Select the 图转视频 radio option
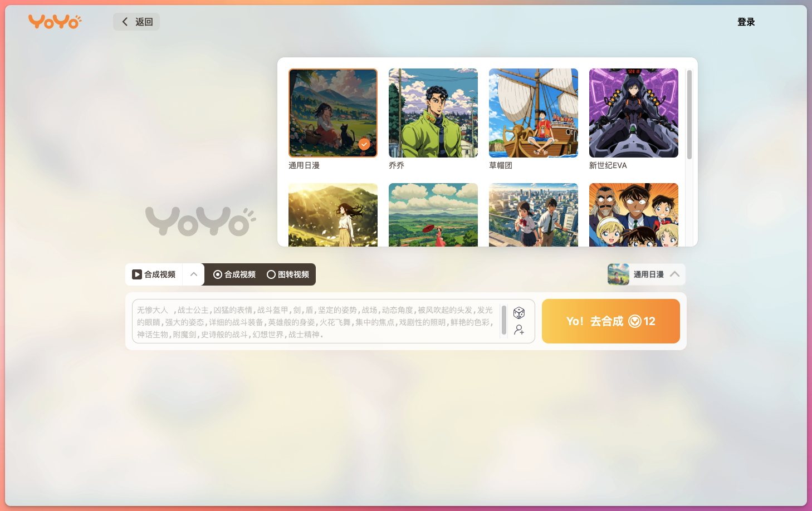This screenshot has height=511, width=812. tap(288, 274)
